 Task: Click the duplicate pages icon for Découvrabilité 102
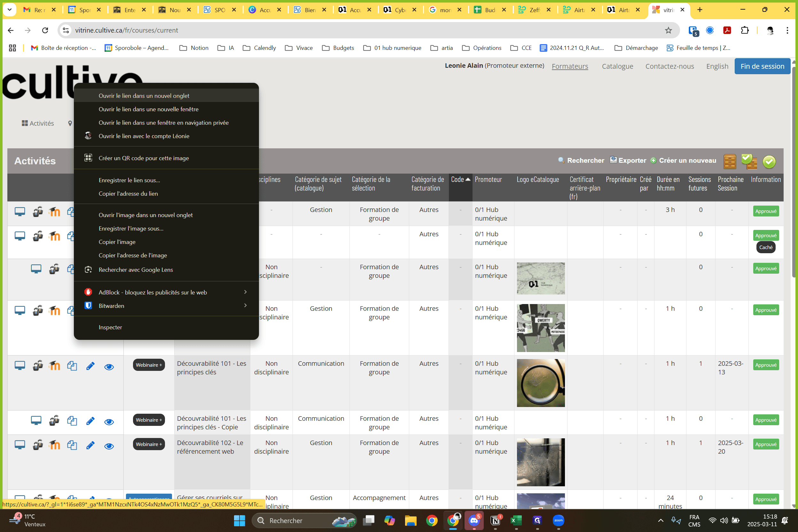(x=72, y=445)
